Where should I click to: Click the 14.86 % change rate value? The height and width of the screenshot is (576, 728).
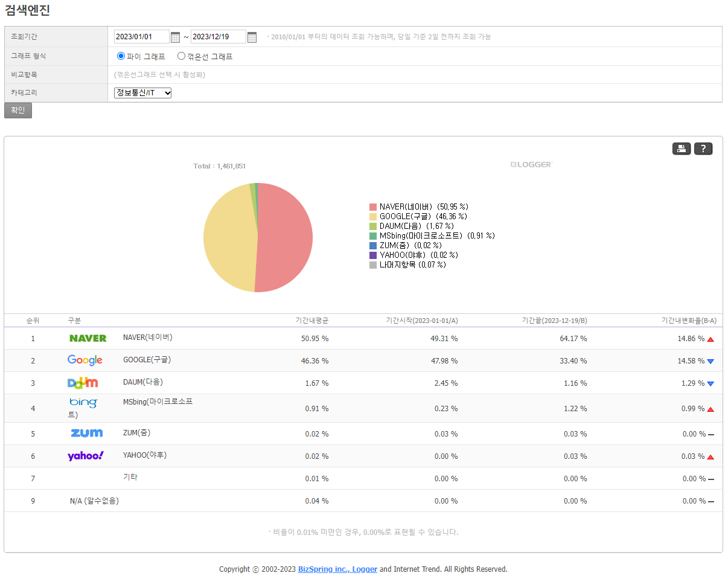691,339
